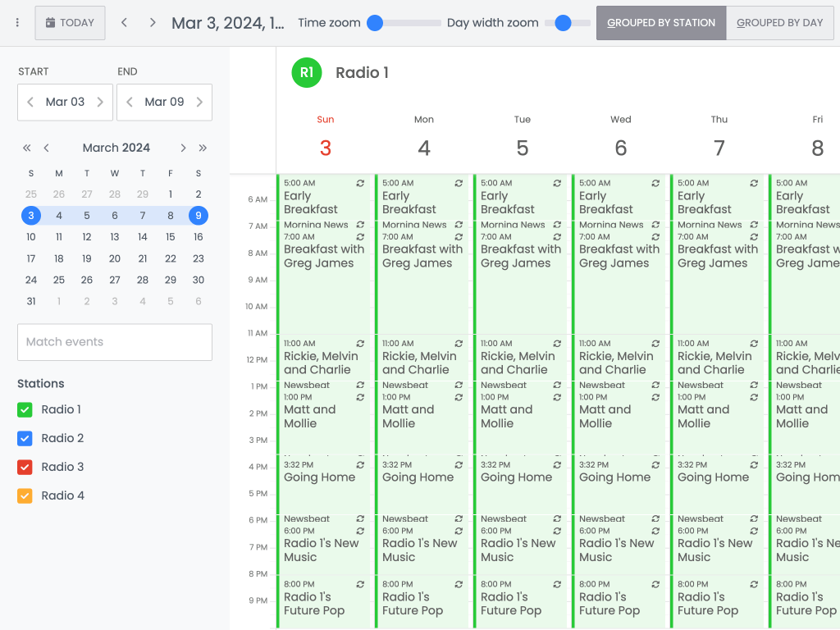
Task: Move start date forward one day
Action: coord(100,102)
